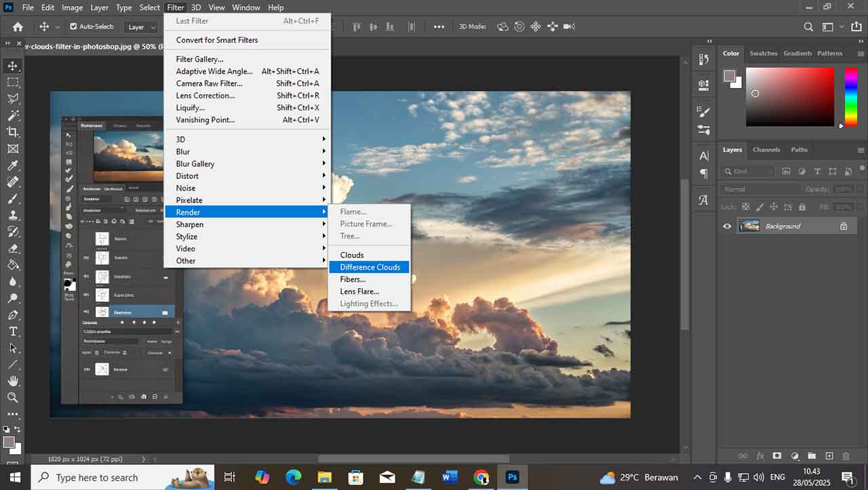Select the Rectangular Marquee tool
The width and height of the screenshot is (868, 490).
click(x=13, y=82)
